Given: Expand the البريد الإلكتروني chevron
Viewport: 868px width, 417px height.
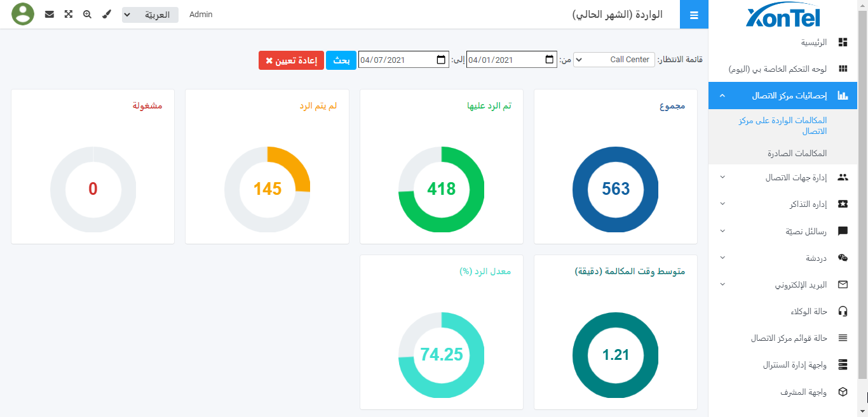Looking at the screenshot, I should (x=722, y=284).
